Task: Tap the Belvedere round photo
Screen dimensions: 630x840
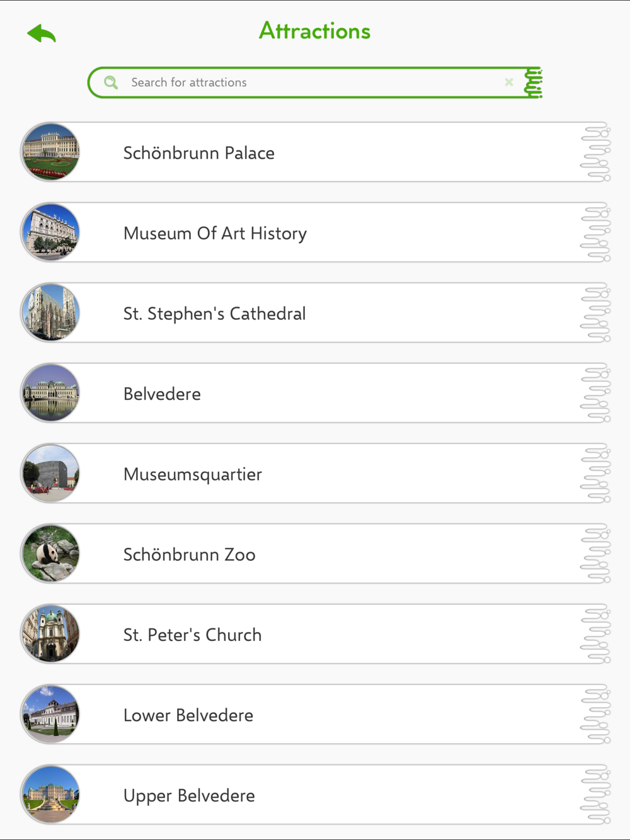Action: pyautogui.click(x=50, y=393)
